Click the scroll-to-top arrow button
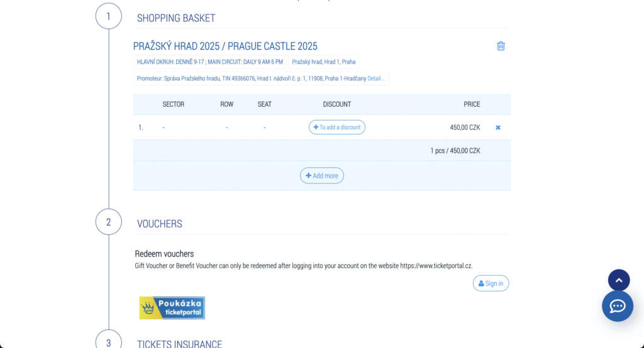This screenshot has height=348, width=644. tap(618, 280)
